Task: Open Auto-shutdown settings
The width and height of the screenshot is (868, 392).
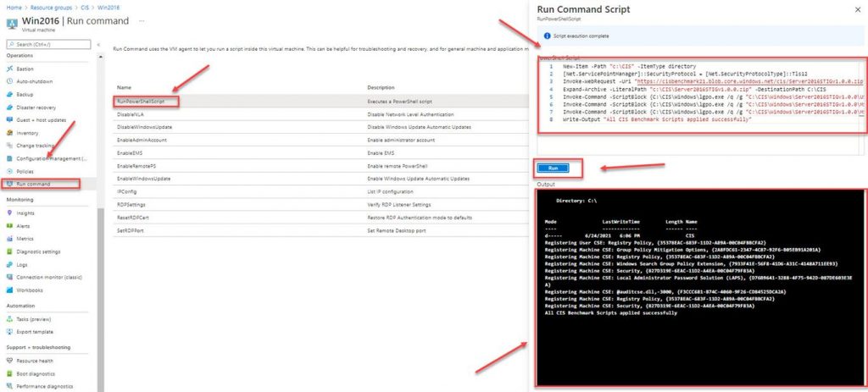Action: [34, 82]
